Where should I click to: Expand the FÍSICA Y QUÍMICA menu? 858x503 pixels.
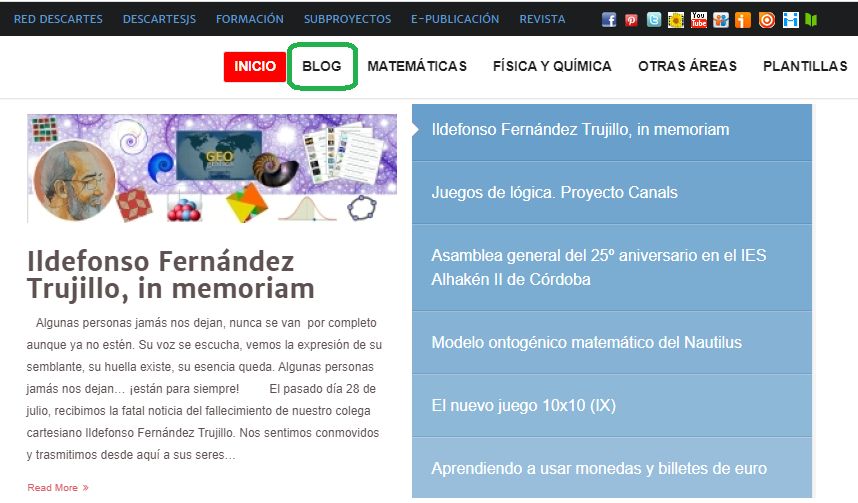[x=552, y=66]
